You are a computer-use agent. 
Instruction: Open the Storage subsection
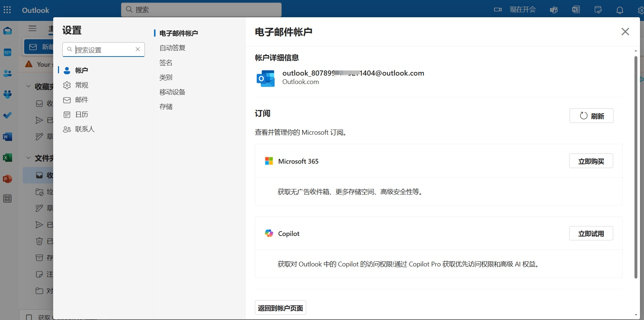tap(166, 107)
